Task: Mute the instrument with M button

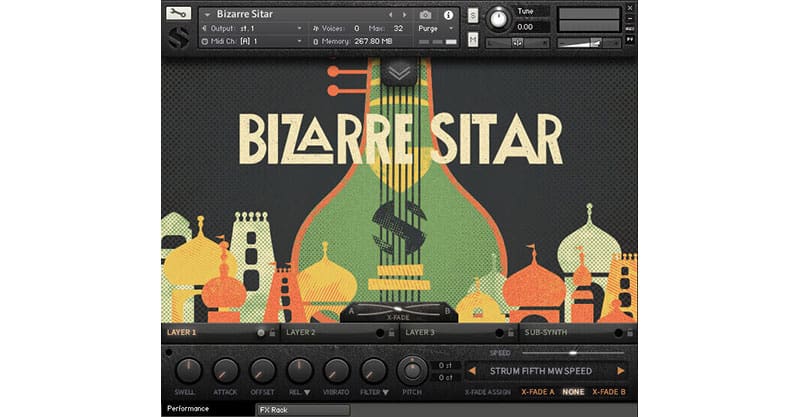Action: [x=473, y=39]
